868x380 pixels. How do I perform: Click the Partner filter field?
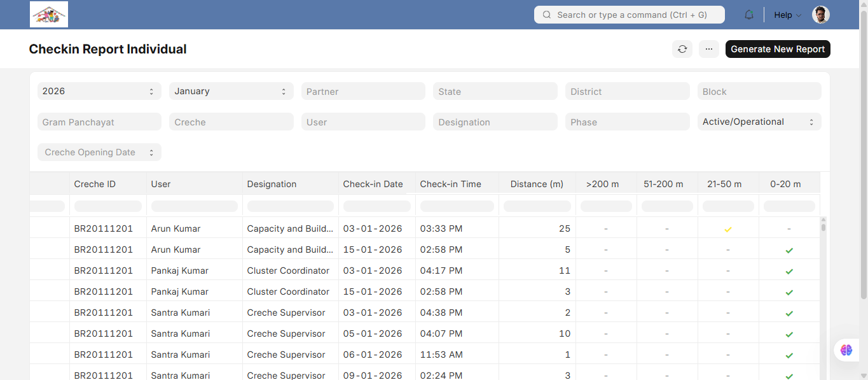[363, 91]
